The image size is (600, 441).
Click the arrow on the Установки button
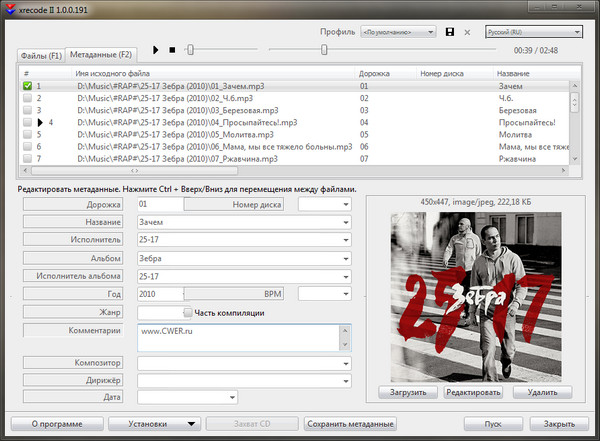point(191,424)
